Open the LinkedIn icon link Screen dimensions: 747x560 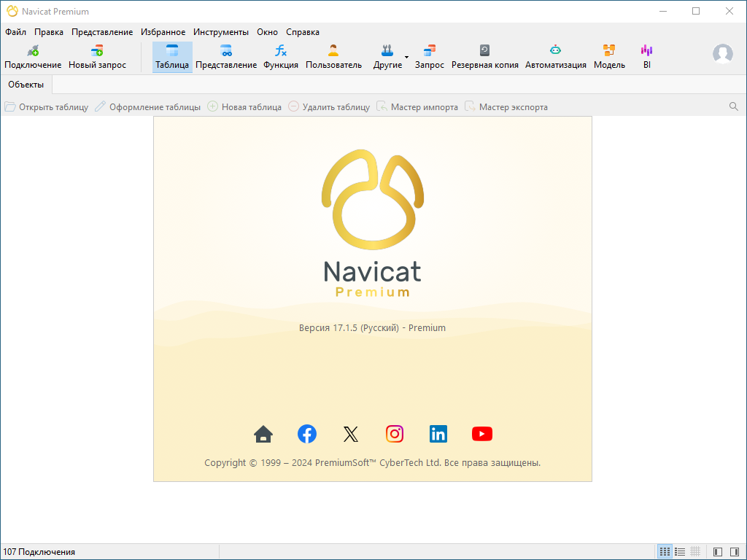click(438, 434)
